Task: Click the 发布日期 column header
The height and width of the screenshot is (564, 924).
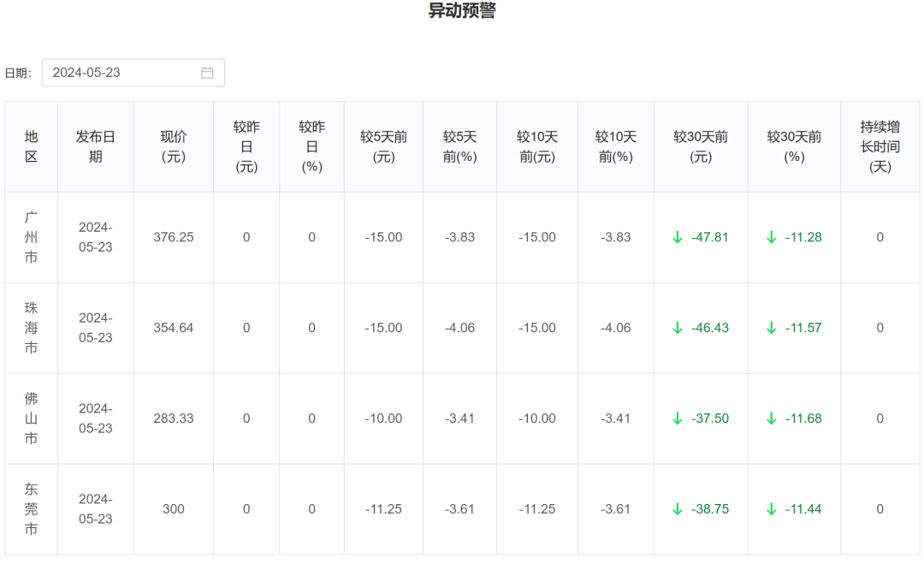Action: point(95,146)
